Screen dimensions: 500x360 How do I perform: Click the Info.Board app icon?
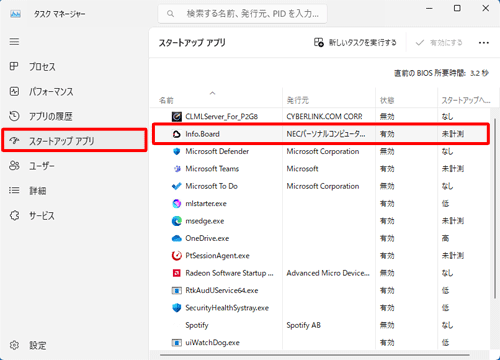tap(177, 134)
